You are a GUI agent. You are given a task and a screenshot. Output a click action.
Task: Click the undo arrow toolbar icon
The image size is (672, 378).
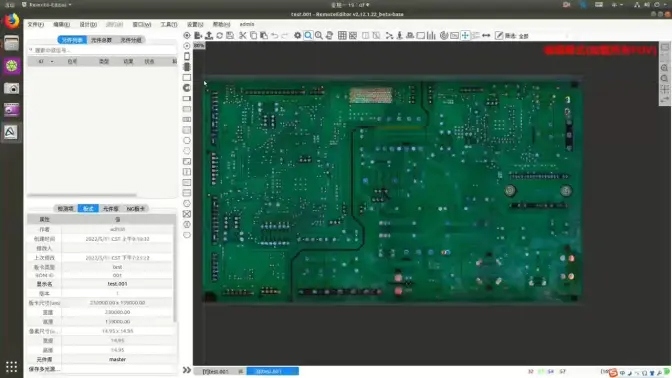point(274,36)
